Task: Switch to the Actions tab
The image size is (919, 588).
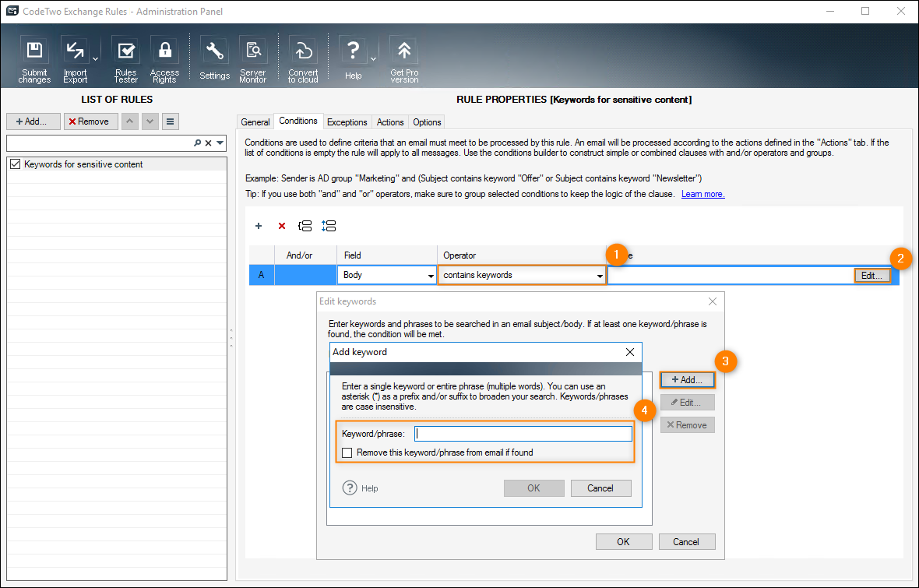Action: coord(390,122)
